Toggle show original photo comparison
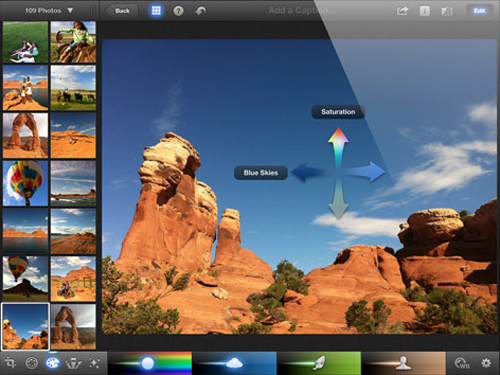The height and width of the screenshot is (375, 500). 447,11
